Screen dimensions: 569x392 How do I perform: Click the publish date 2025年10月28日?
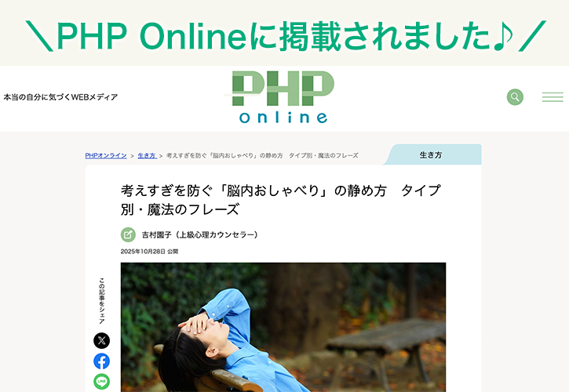point(143,252)
